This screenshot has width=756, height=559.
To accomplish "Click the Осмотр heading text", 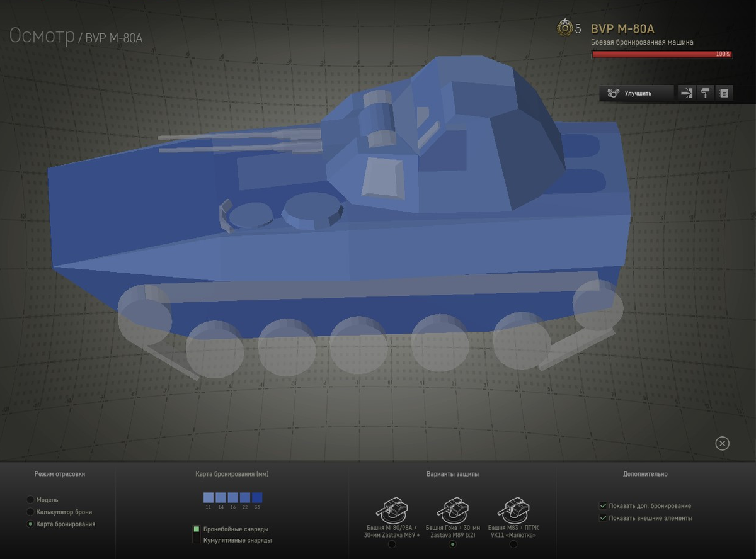I will point(42,36).
